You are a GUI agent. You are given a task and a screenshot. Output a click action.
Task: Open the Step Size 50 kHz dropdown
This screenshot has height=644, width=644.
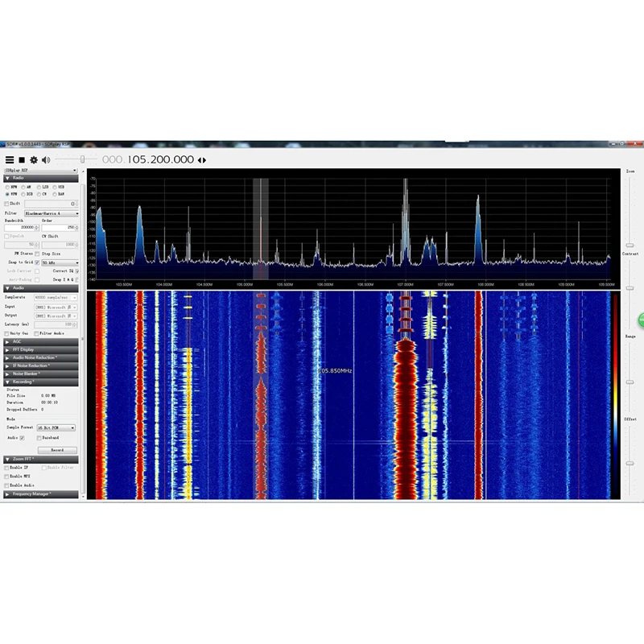(x=60, y=262)
